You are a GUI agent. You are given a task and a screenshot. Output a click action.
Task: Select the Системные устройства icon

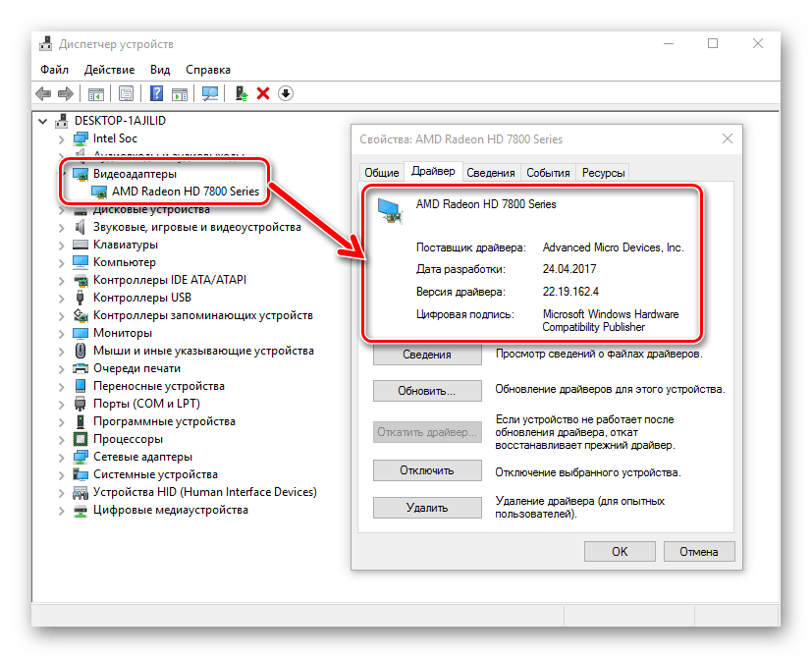pos(81,474)
